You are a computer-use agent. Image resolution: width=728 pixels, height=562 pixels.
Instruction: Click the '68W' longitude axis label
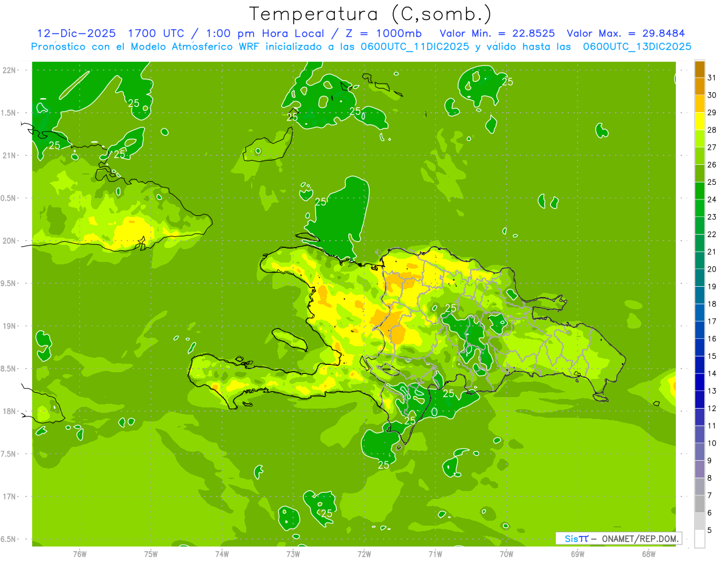click(x=649, y=554)
